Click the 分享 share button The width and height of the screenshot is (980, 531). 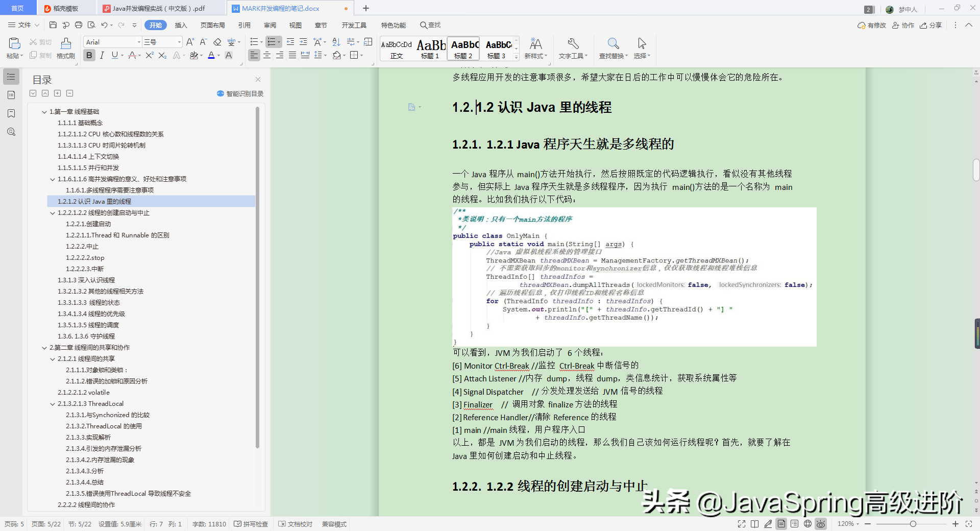click(931, 25)
